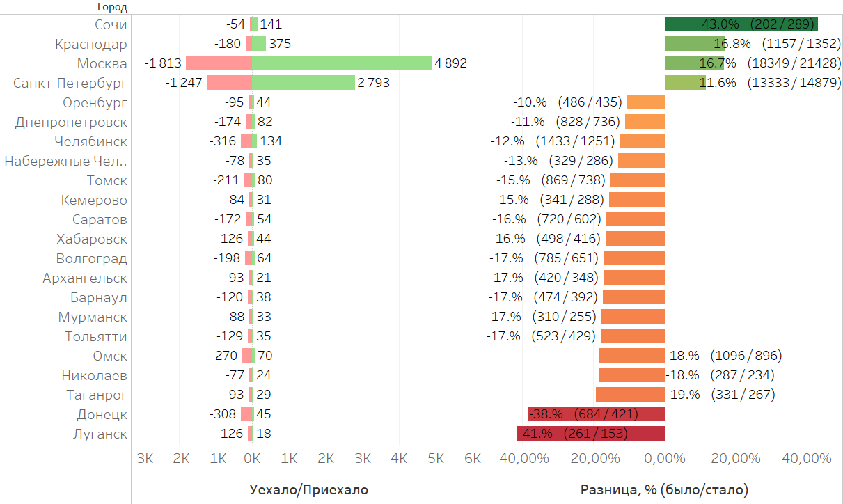The width and height of the screenshot is (843, 504).
Task: Select the red -38% bar for Донецк
Action: pyautogui.click(x=596, y=414)
